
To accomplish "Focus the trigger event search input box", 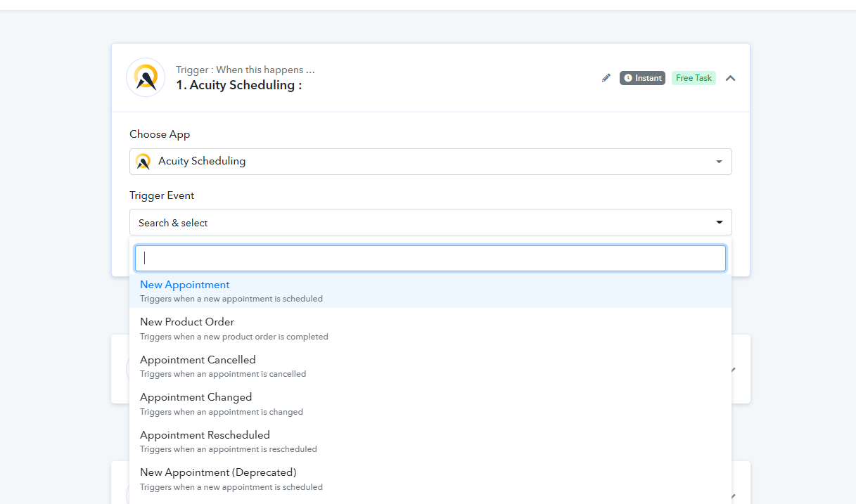I will pos(430,258).
